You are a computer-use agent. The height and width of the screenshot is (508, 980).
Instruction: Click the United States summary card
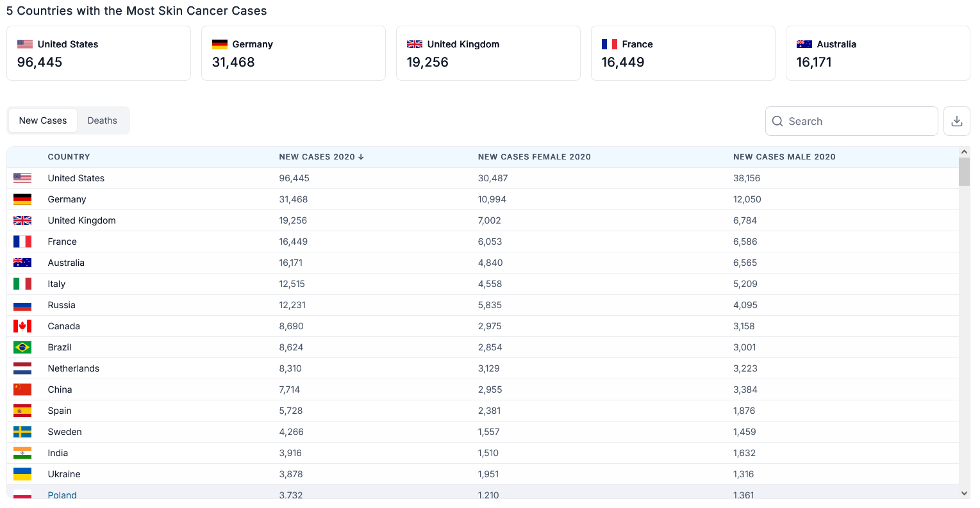pyautogui.click(x=99, y=53)
